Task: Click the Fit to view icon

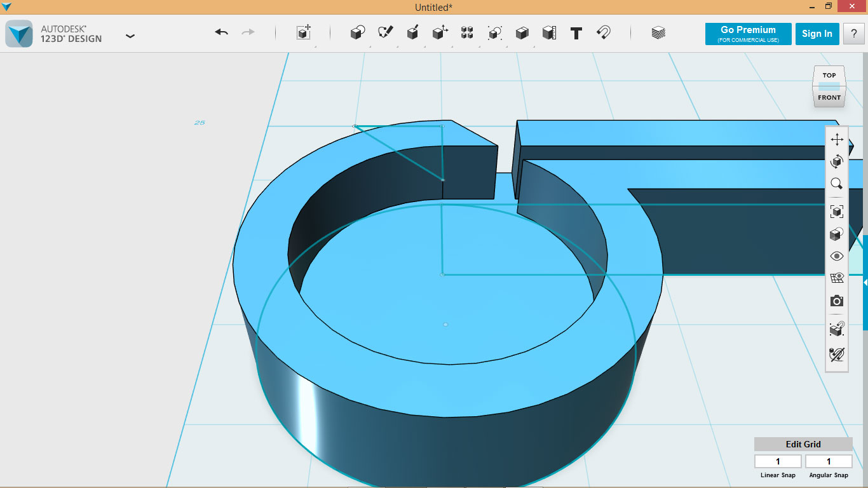Action: [x=837, y=212]
